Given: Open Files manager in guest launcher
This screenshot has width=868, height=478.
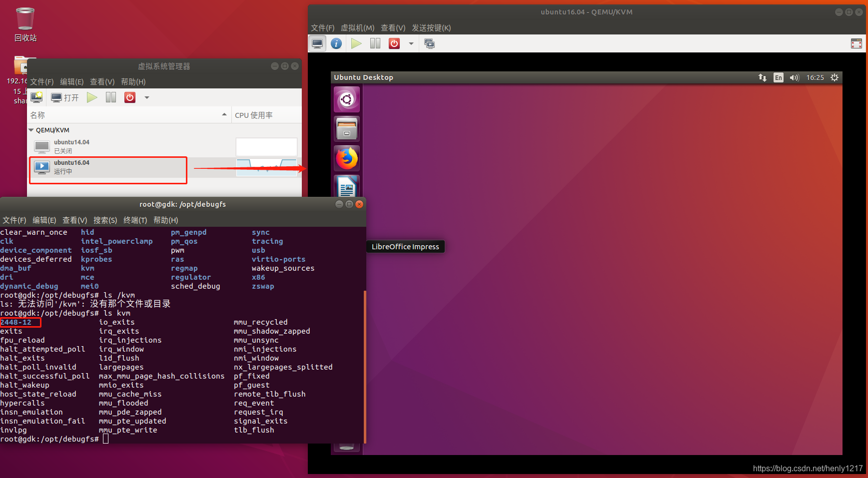Looking at the screenshot, I should [347, 129].
